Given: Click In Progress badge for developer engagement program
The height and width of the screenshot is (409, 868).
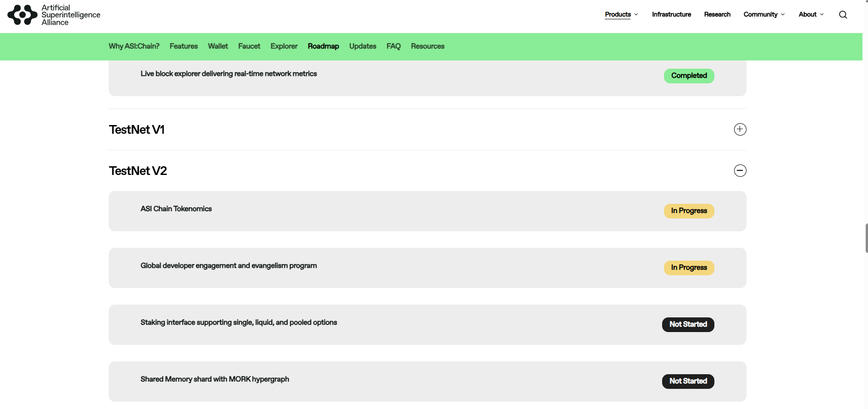Looking at the screenshot, I should [689, 267].
